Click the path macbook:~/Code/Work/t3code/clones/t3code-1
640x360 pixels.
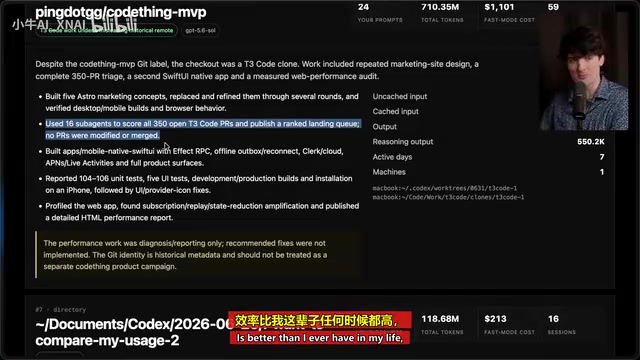[448, 197]
